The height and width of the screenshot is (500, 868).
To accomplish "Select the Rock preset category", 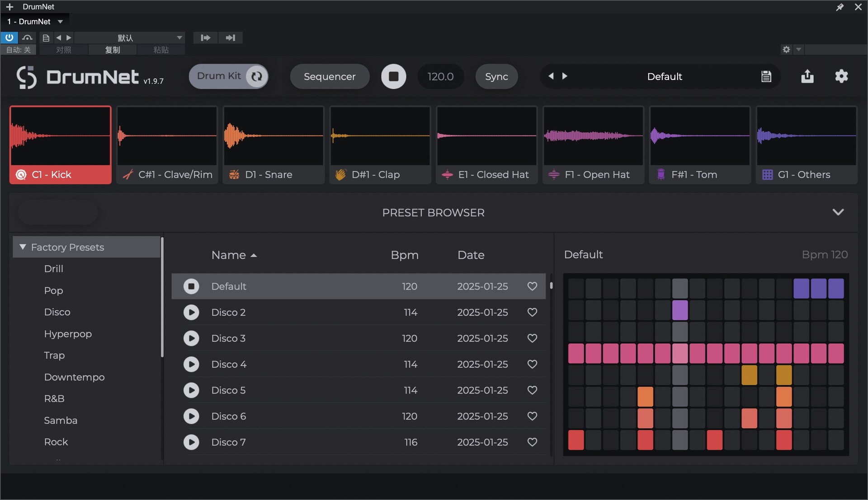I will [x=56, y=442].
